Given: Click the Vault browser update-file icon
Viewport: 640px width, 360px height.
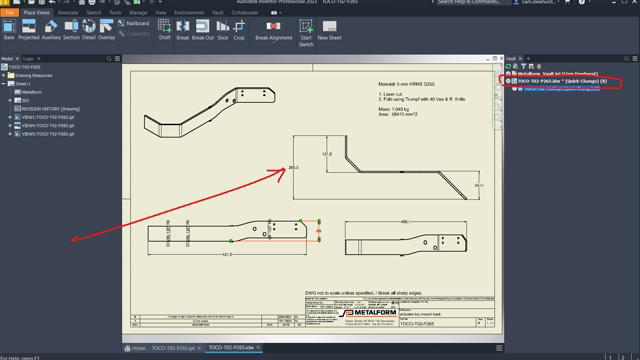Looking at the screenshot, I should pos(516,66).
